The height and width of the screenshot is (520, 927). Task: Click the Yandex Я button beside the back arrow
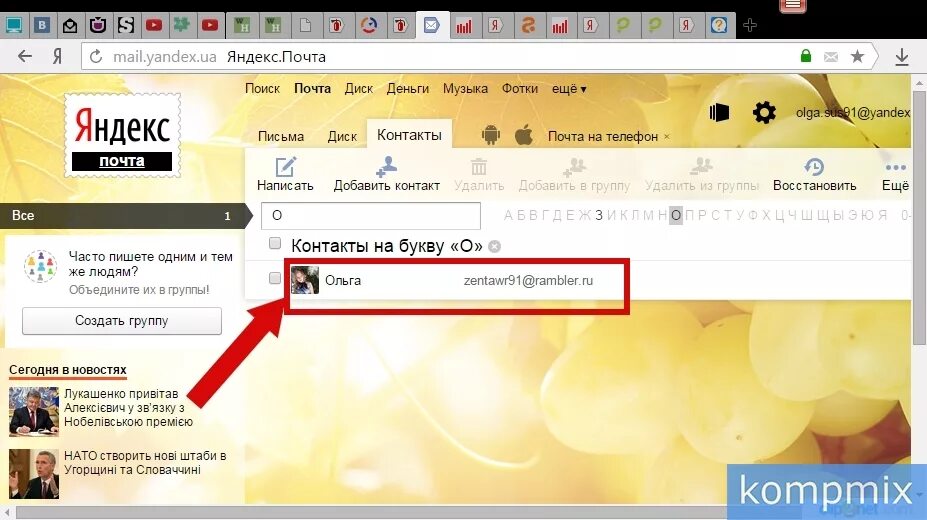(57, 56)
